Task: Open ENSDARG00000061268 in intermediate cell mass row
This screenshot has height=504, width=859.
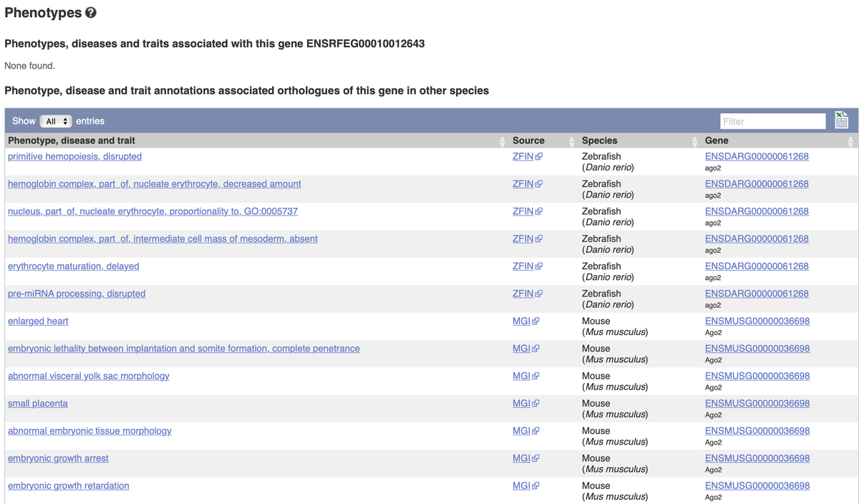Action: click(757, 238)
